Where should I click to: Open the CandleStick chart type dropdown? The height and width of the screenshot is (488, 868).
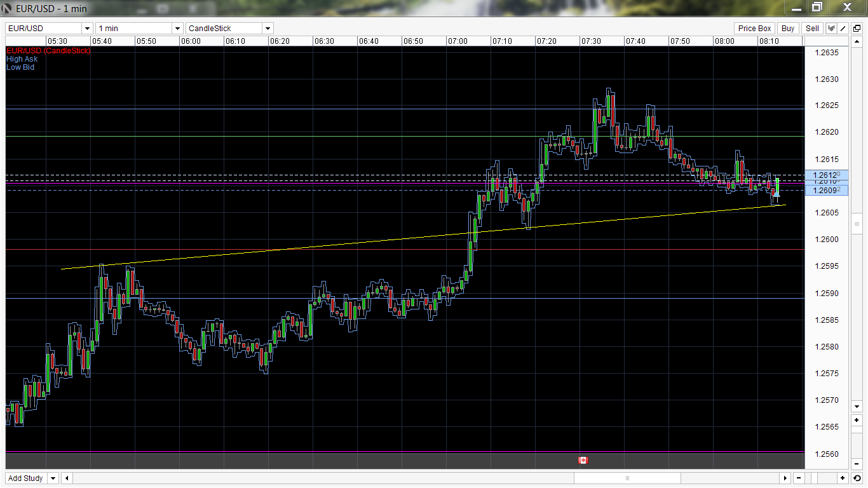pyautogui.click(x=268, y=29)
